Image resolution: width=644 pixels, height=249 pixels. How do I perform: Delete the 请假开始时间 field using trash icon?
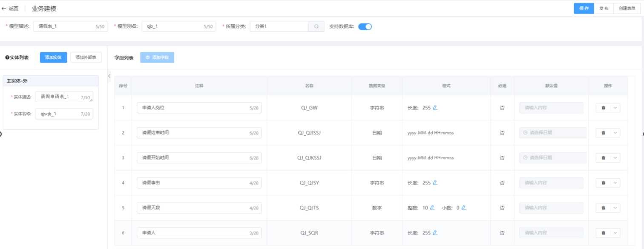pyautogui.click(x=603, y=158)
